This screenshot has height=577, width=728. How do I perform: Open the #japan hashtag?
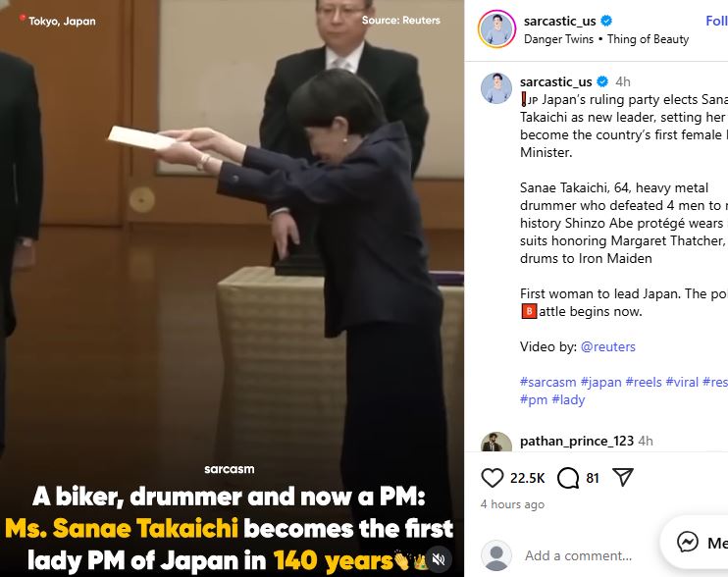[x=600, y=382]
